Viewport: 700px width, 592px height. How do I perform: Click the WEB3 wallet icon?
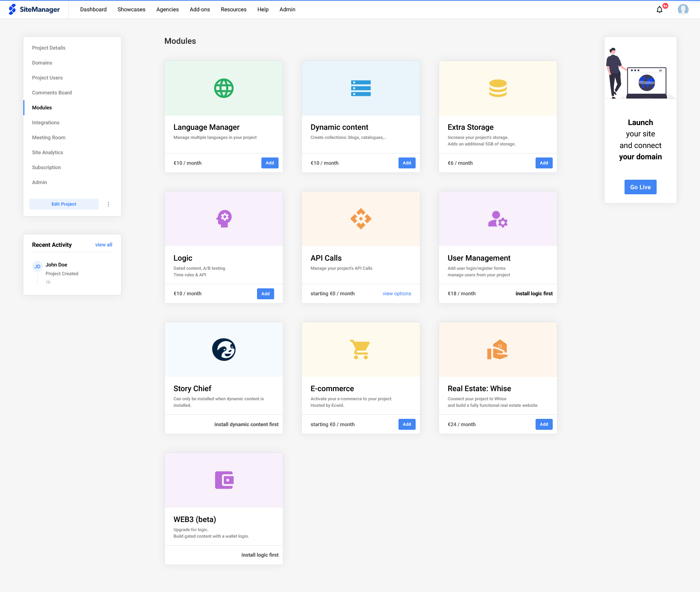(x=224, y=480)
